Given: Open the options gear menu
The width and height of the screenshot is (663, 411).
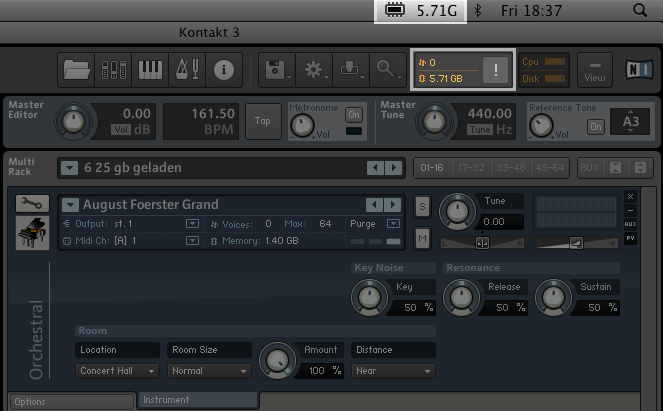Looking at the screenshot, I should (314, 70).
